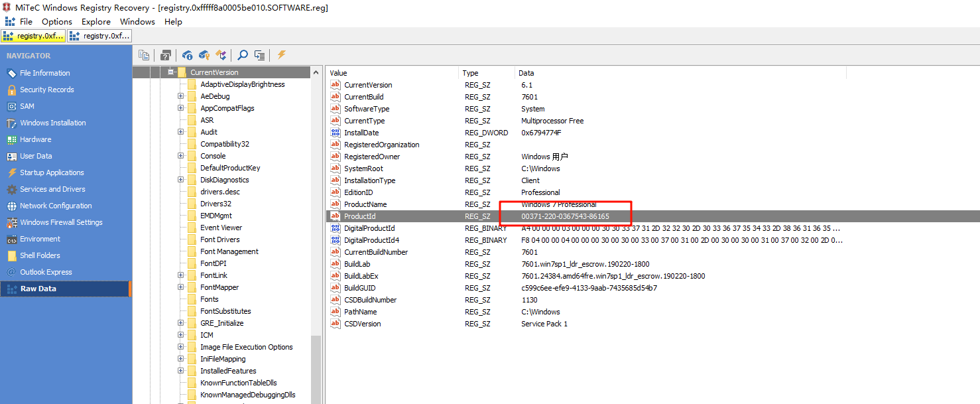Screen dimensions: 980x404
Task: Click the blue box with key icon
Action: coord(204,55)
